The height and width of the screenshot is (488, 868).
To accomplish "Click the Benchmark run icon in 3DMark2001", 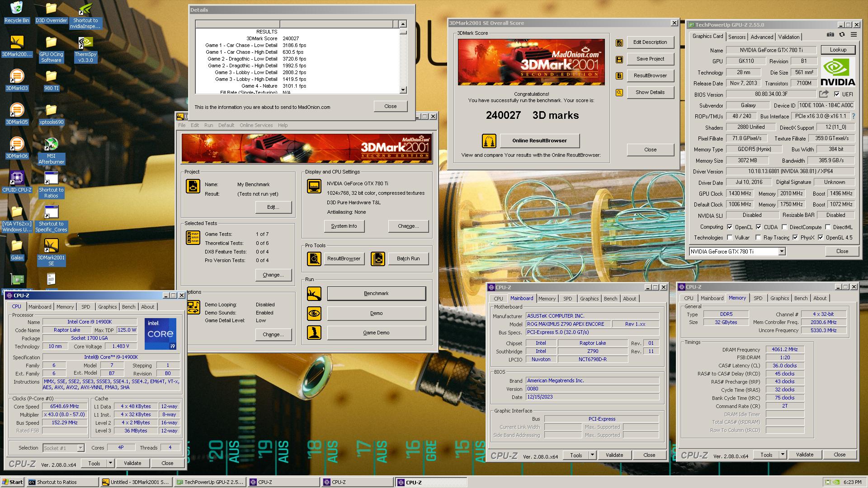I will pyautogui.click(x=314, y=294).
